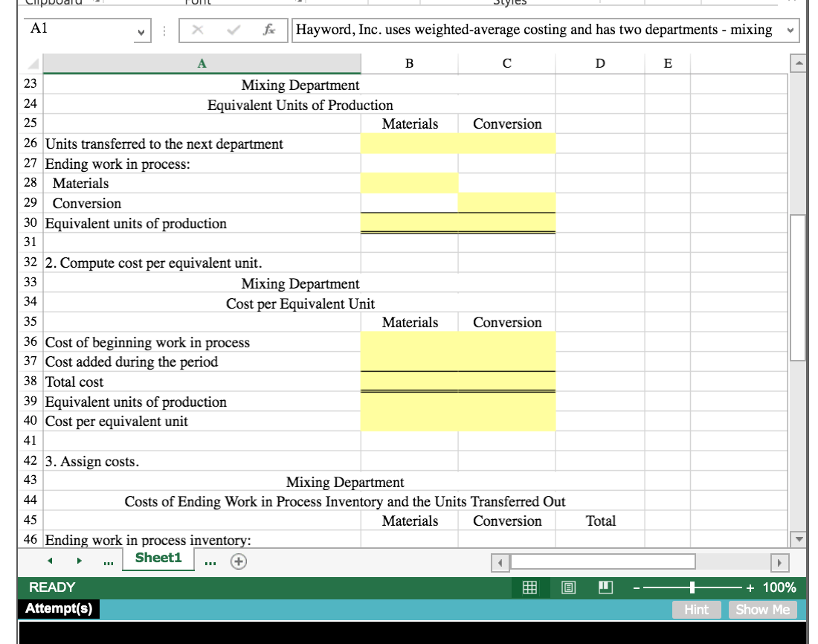Switch to Page Layout view

click(x=569, y=587)
